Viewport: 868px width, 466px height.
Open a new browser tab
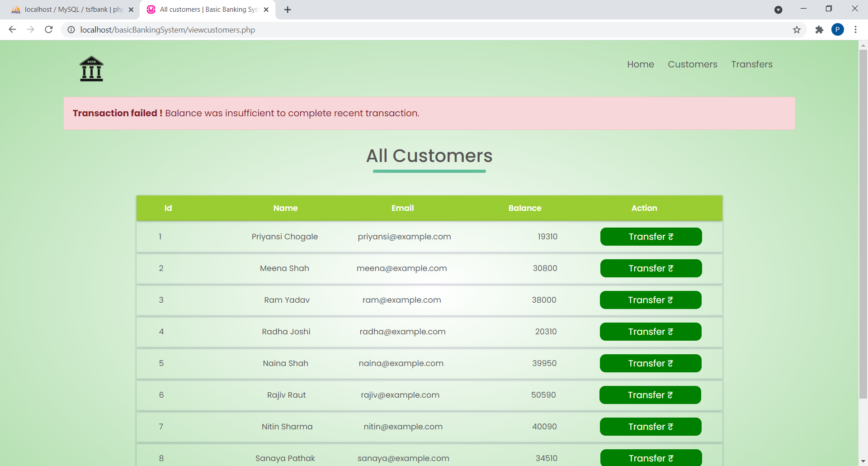pyautogui.click(x=288, y=9)
